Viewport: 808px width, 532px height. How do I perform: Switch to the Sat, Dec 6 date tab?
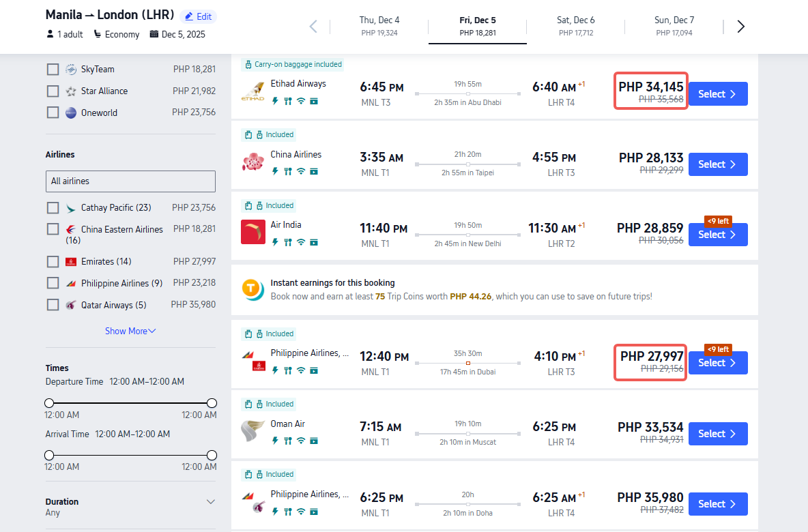point(575,26)
